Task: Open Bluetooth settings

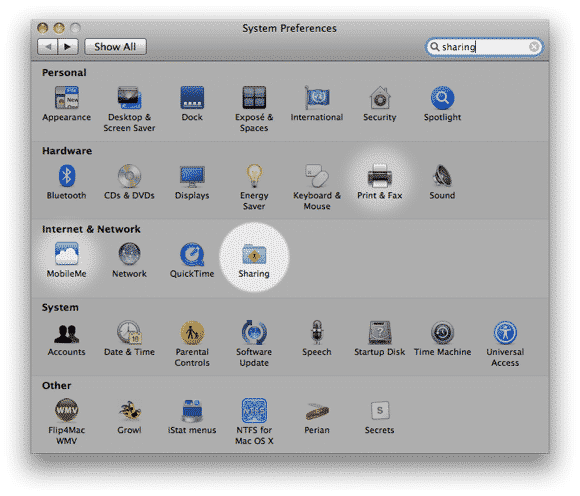Action: (67, 182)
